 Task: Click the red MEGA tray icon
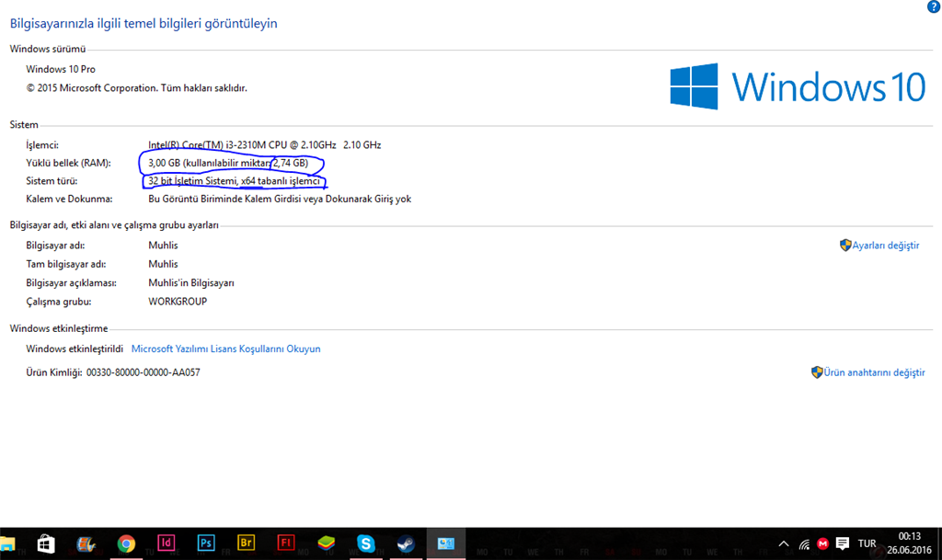coord(823,543)
